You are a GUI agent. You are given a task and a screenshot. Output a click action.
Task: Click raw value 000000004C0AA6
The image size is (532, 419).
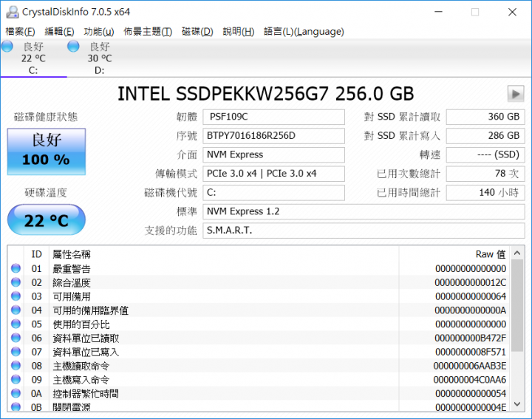click(470, 380)
